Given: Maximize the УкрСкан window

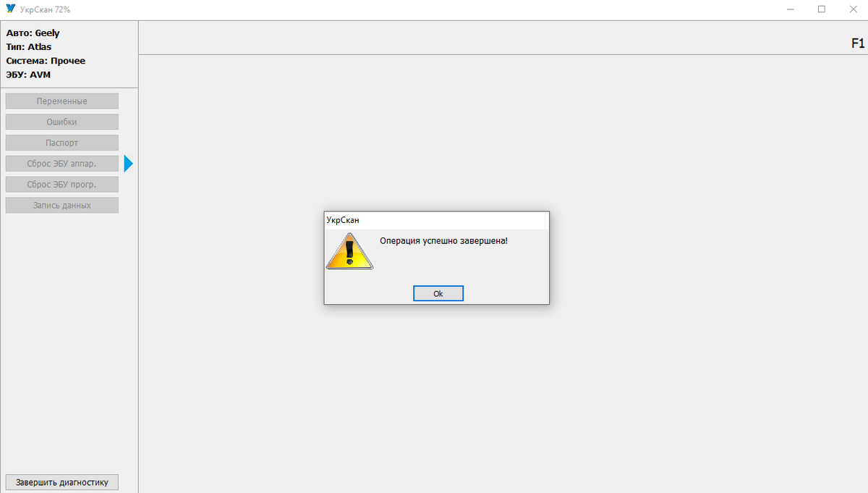Looking at the screenshot, I should [x=822, y=9].
